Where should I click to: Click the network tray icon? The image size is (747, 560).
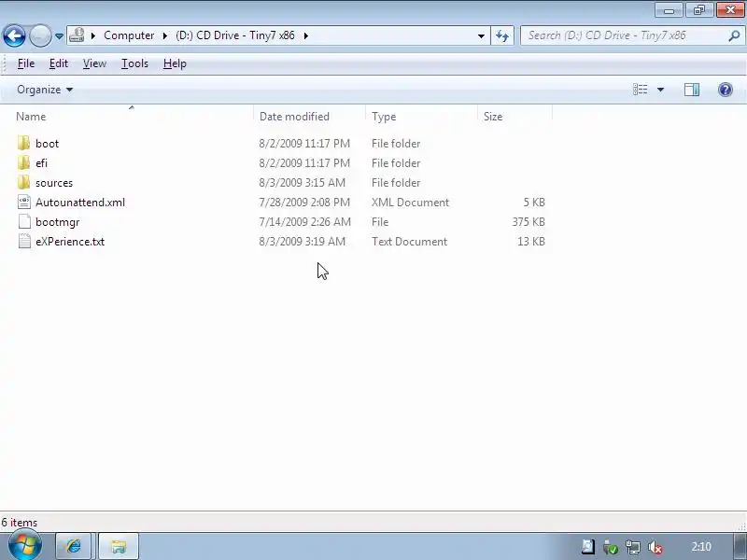pos(633,547)
